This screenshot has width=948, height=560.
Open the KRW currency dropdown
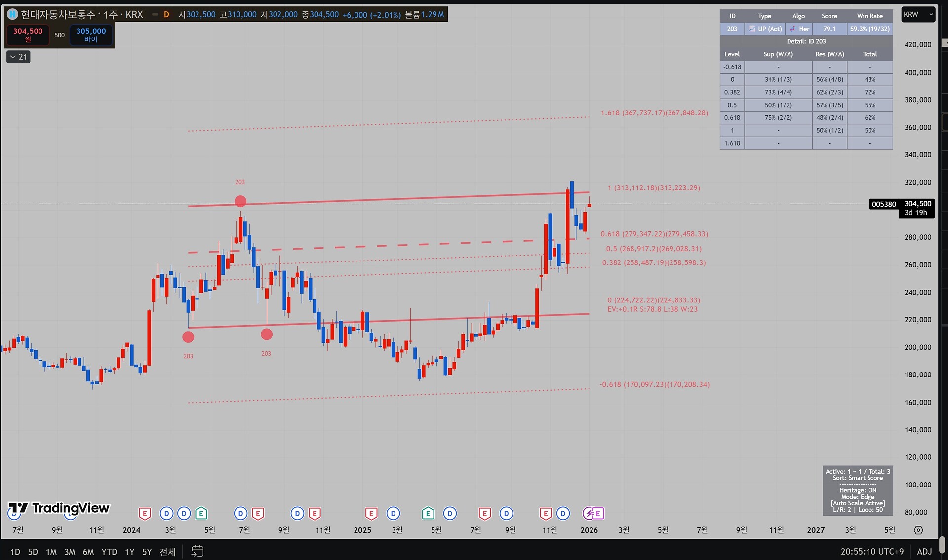click(917, 15)
